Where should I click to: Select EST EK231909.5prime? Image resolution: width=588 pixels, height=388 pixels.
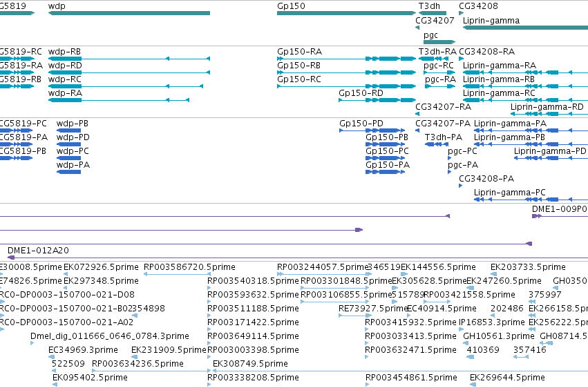click(134, 358)
